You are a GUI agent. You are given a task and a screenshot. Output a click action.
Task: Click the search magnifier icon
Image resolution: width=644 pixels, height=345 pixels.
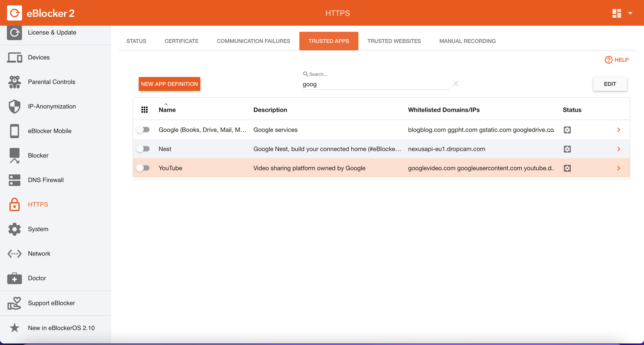(305, 74)
